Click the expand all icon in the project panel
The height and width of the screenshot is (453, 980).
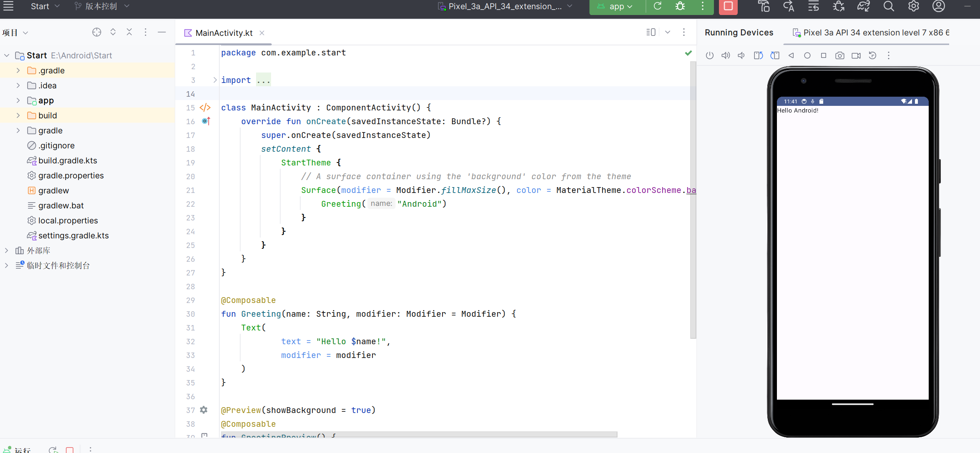(113, 32)
